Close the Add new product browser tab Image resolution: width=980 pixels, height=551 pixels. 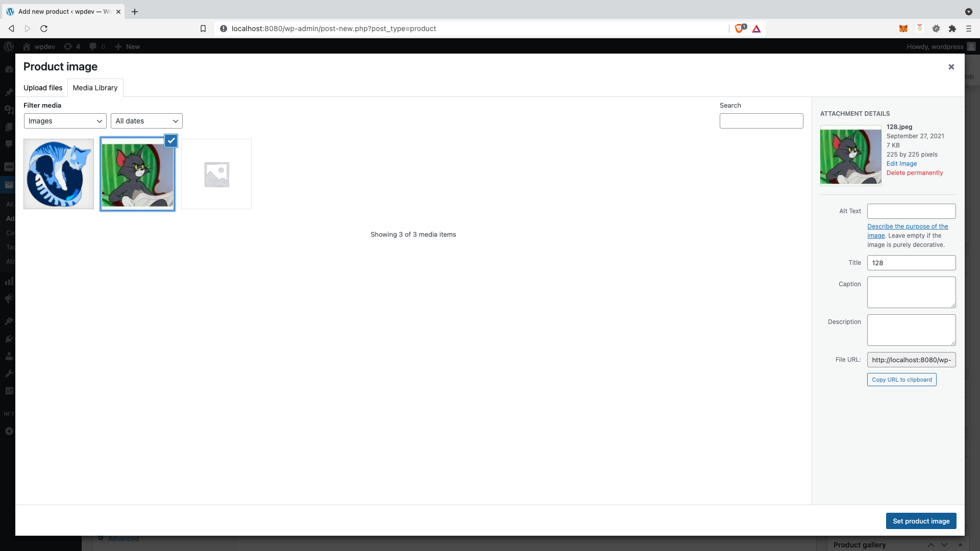[x=118, y=11]
